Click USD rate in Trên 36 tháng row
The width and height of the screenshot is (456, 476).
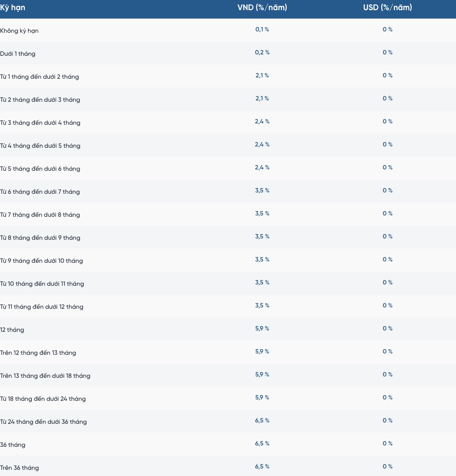coord(387,467)
